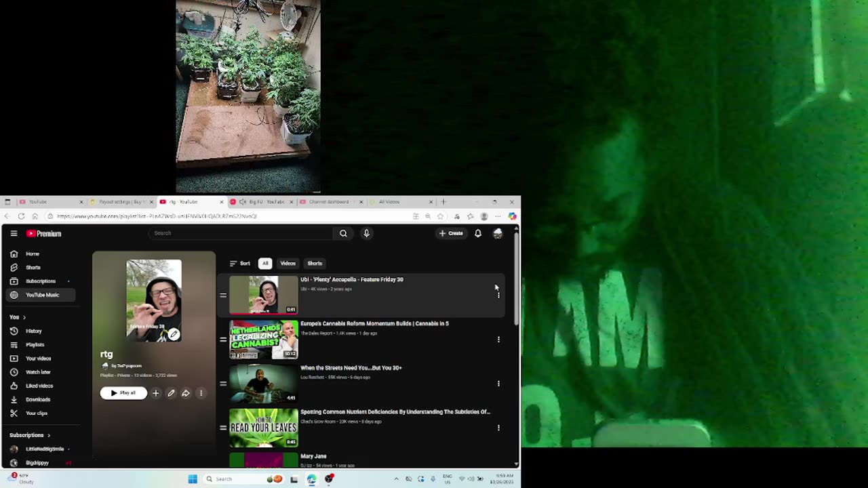Open Edge Copilot icon
The height and width of the screenshot is (488, 868).
512,216
